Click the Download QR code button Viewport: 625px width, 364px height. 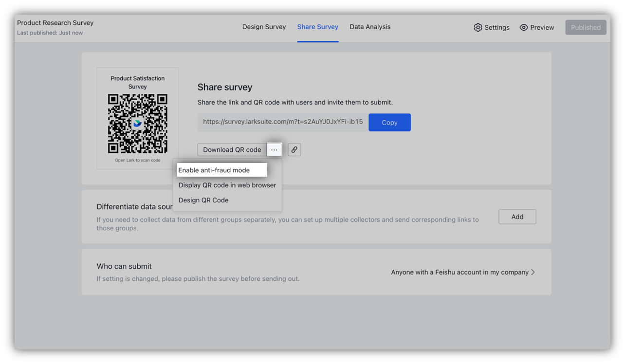click(x=231, y=149)
